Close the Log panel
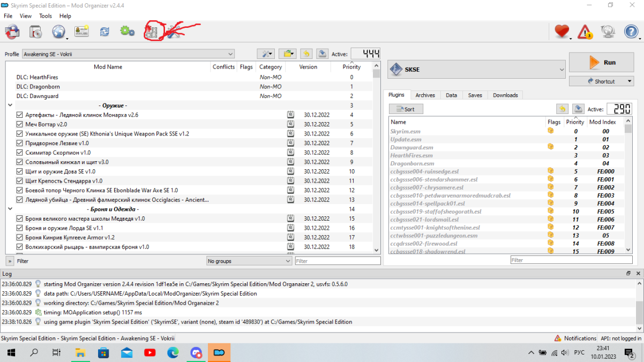The image size is (644, 362). click(x=638, y=273)
